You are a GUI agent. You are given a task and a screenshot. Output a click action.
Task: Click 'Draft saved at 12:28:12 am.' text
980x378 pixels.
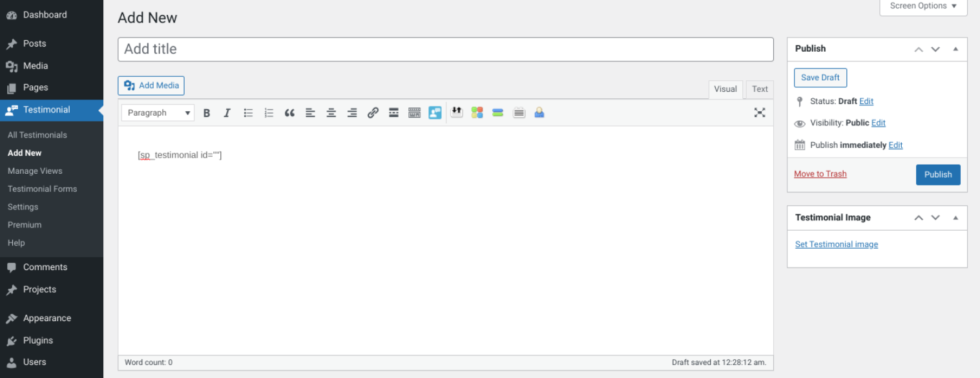[x=719, y=362]
